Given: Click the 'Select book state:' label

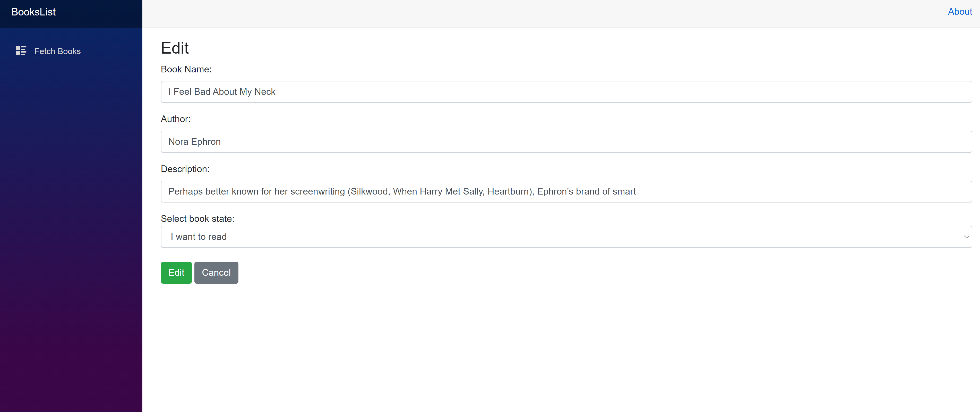Looking at the screenshot, I should click(x=197, y=218).
